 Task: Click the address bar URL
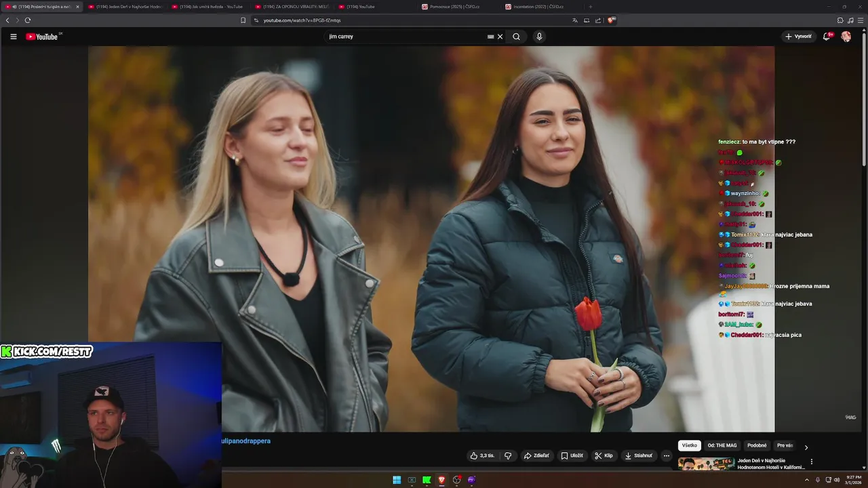click(x=302, y=20)
